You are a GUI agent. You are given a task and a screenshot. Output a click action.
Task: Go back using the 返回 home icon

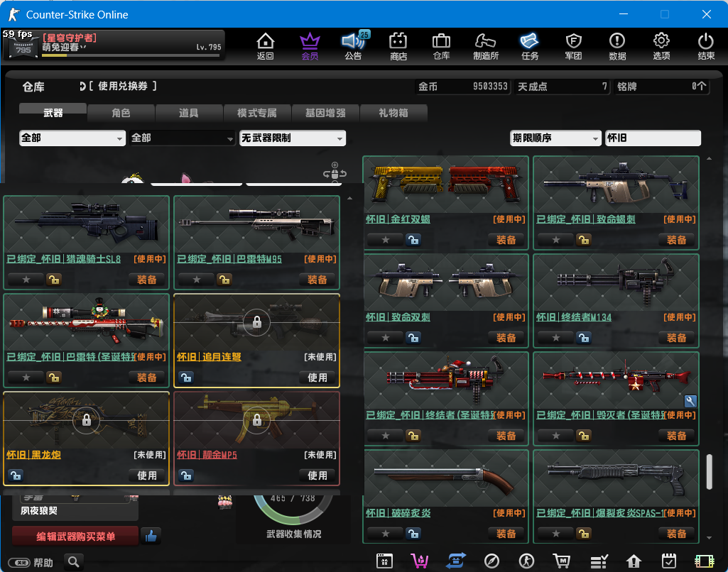click(x=265, y=46)
